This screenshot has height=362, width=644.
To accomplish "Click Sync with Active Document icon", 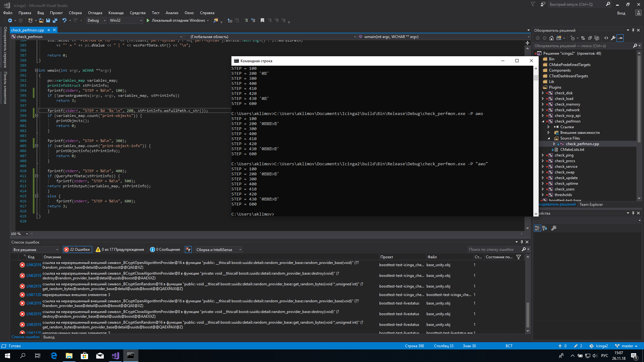I will tap(583, 38).
